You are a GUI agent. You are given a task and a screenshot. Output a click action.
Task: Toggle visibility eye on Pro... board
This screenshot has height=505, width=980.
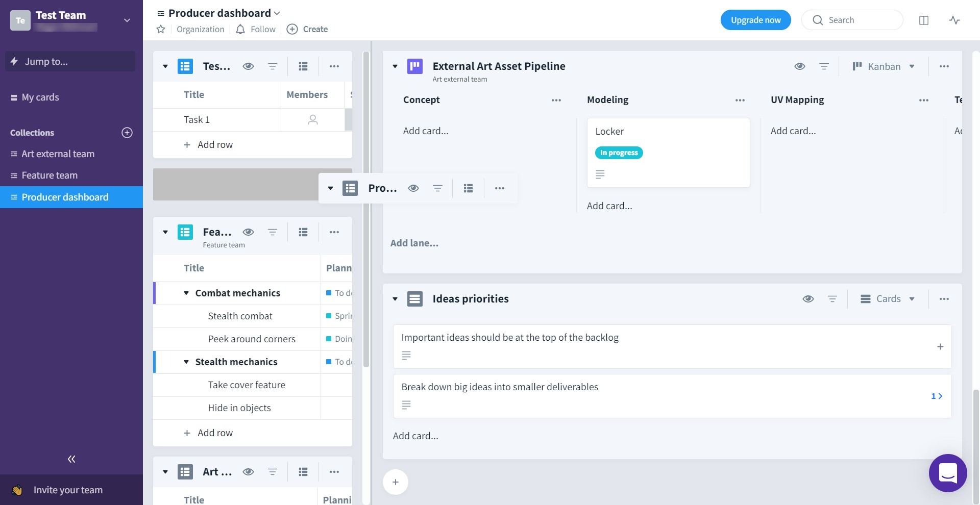413,188
